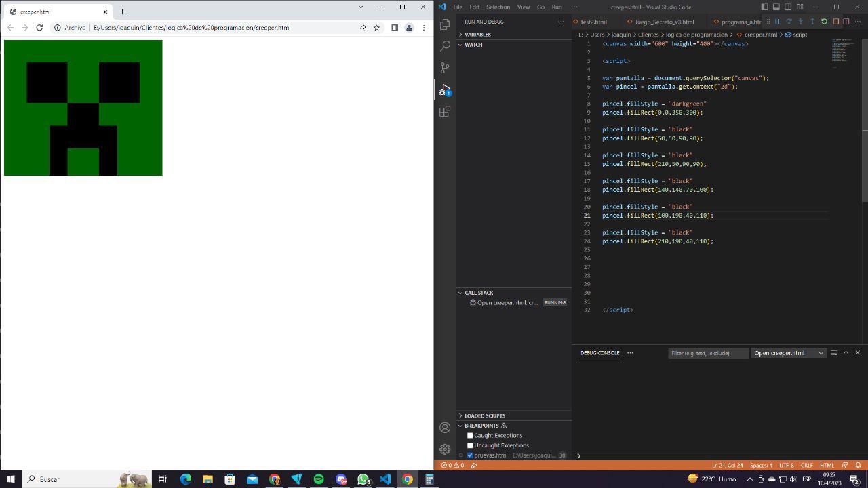This screenshot has height=488, width=868.
Task: Open notifications bell in status bar
Action: click(x=858, y=465)
